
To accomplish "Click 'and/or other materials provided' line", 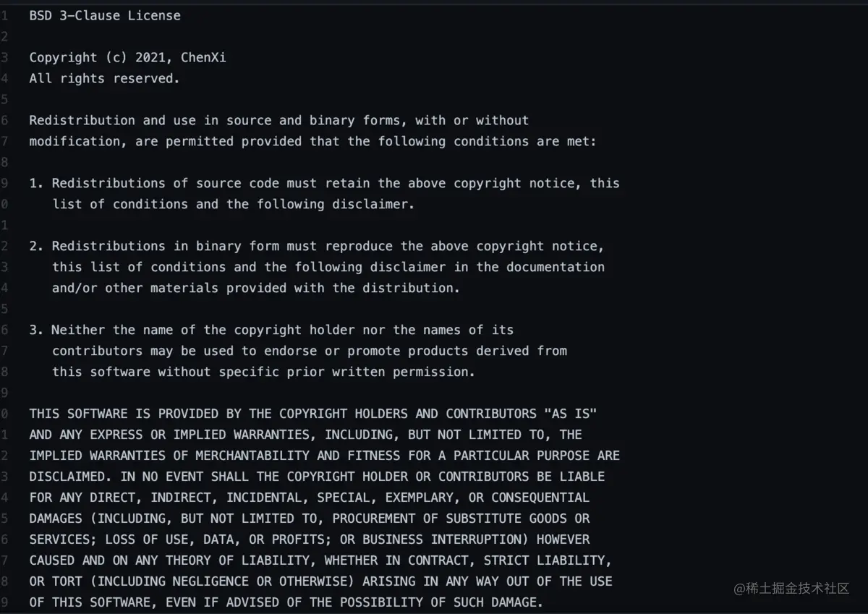I will 255,288.
